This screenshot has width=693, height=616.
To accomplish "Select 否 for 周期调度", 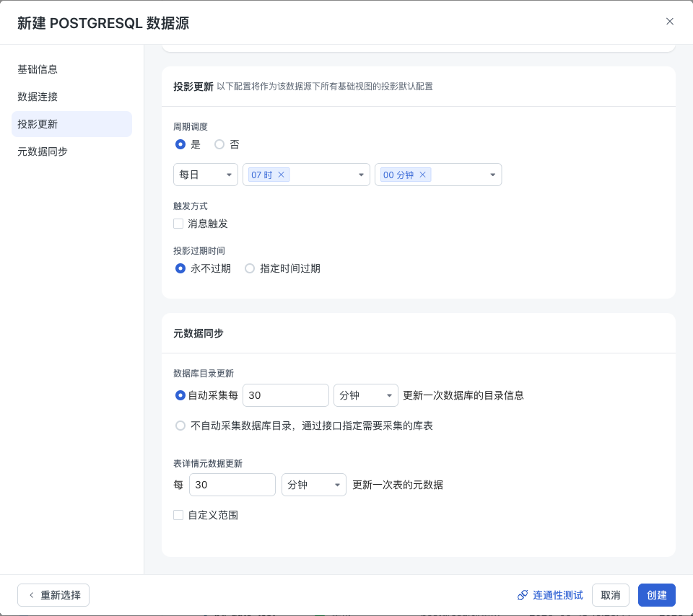I will coord(219,144).
